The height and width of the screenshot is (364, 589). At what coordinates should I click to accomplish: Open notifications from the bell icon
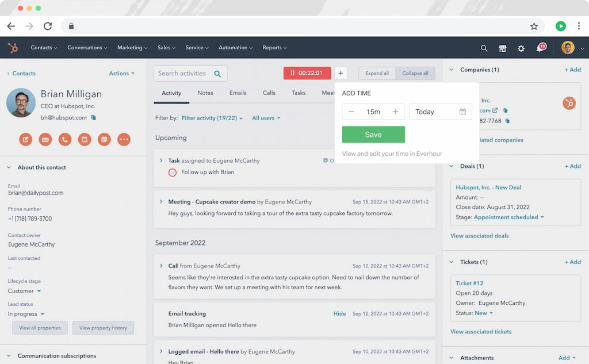[540, 48]
